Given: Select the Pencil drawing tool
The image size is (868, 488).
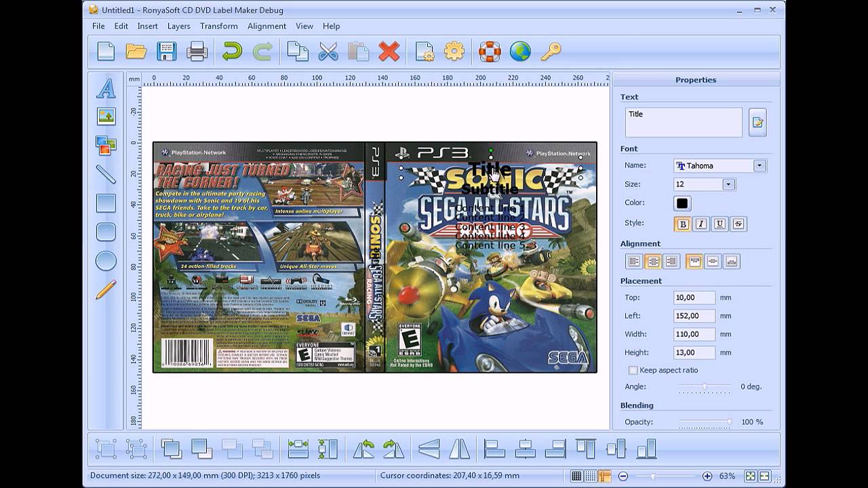Looking at the screenshot, I should click(106, 289).
